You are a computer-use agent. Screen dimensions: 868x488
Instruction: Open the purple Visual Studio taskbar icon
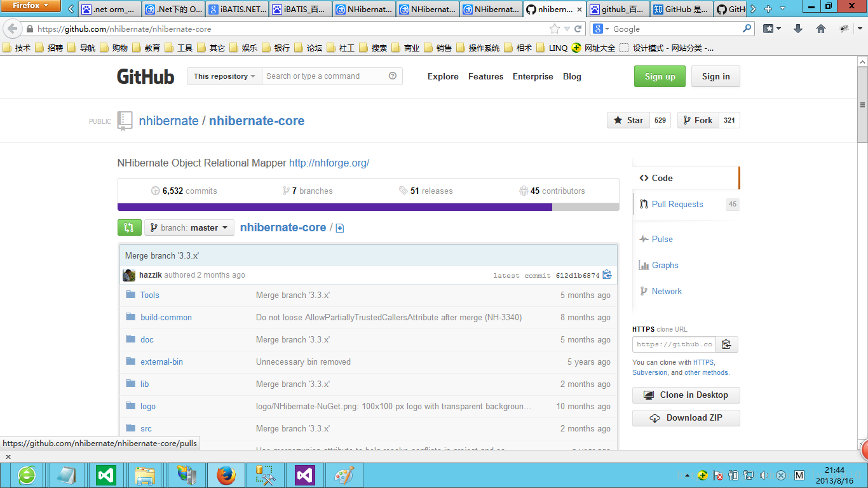(x=305, y=475)
